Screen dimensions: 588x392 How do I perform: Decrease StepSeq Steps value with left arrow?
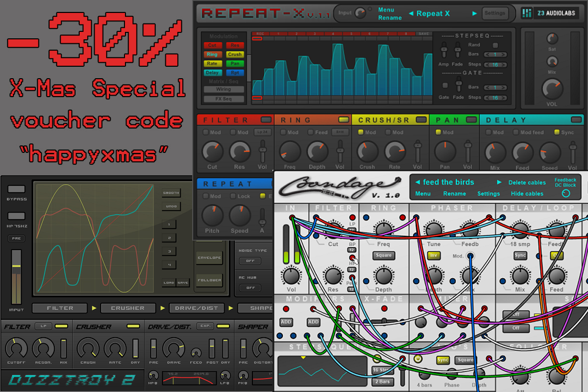[487, 65]
